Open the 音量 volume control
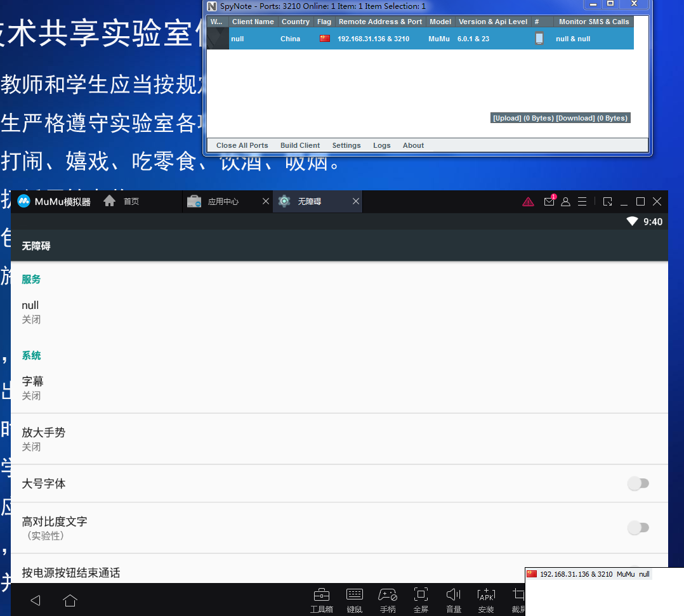This screenshot has width=684, height=616. 454,600
